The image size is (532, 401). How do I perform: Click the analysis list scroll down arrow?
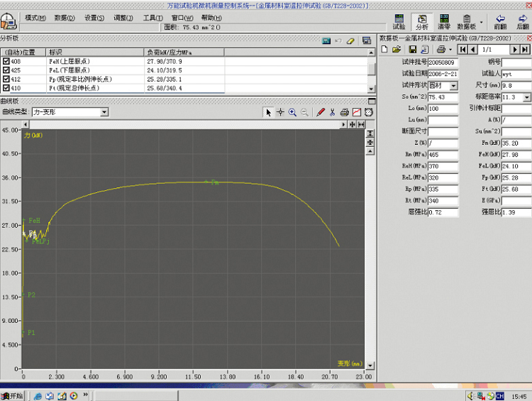(x=372, y=89)
